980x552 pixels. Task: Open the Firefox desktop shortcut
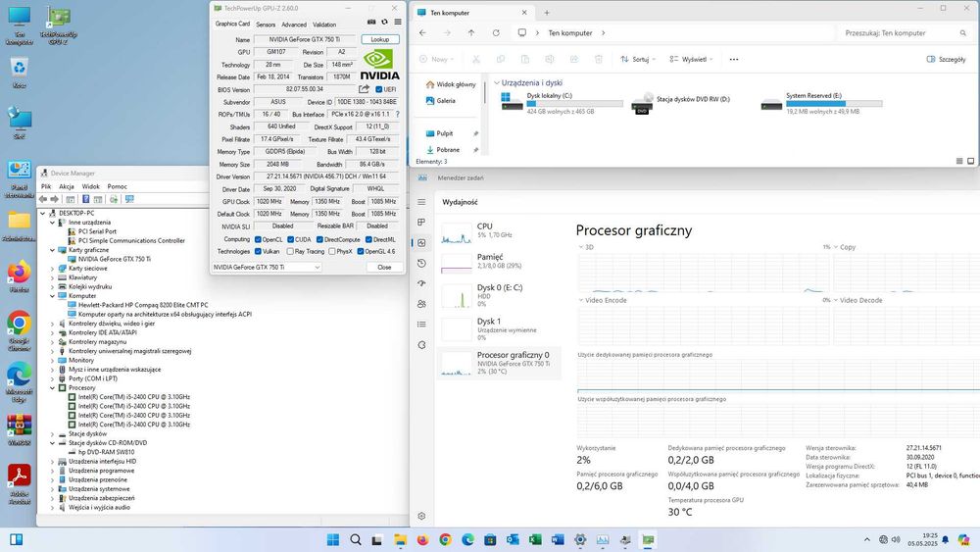coord(19,276)
